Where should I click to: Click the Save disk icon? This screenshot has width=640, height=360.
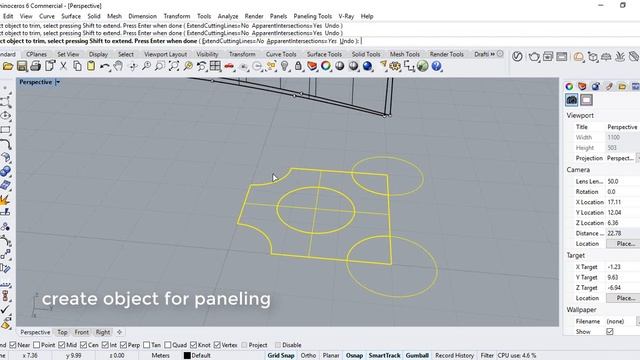point(22,66)
